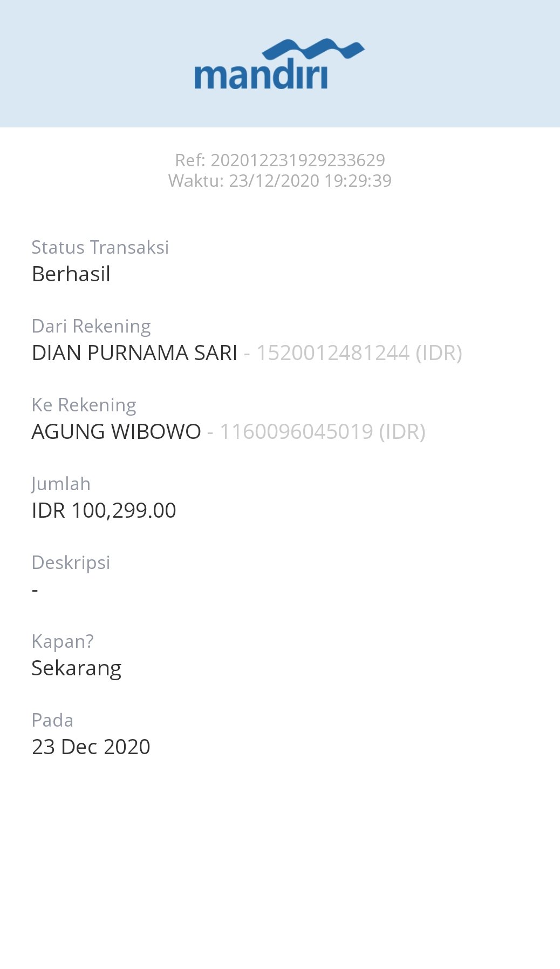Select the reference number text
The height and width of the screenshot is (969, 560).
(280, 160)
